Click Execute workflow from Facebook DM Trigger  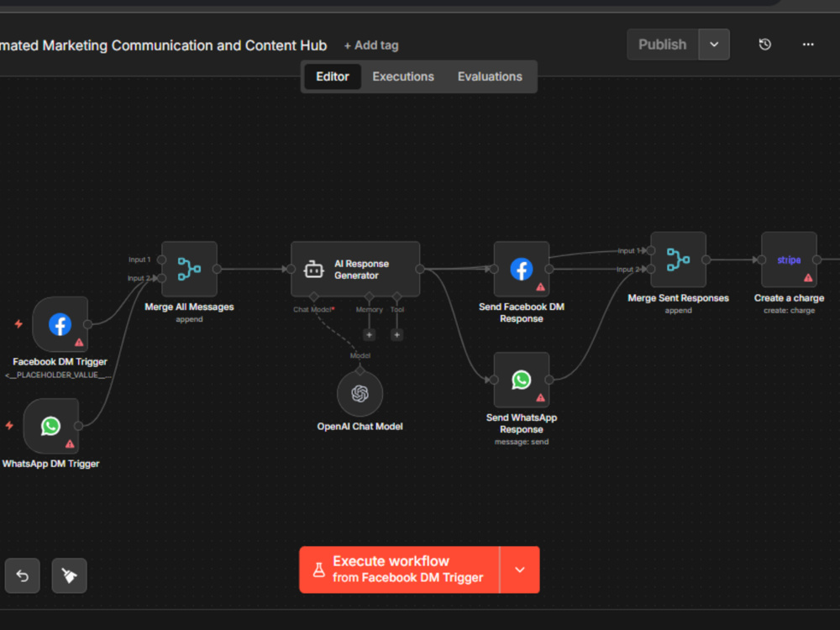click(399, 570)
